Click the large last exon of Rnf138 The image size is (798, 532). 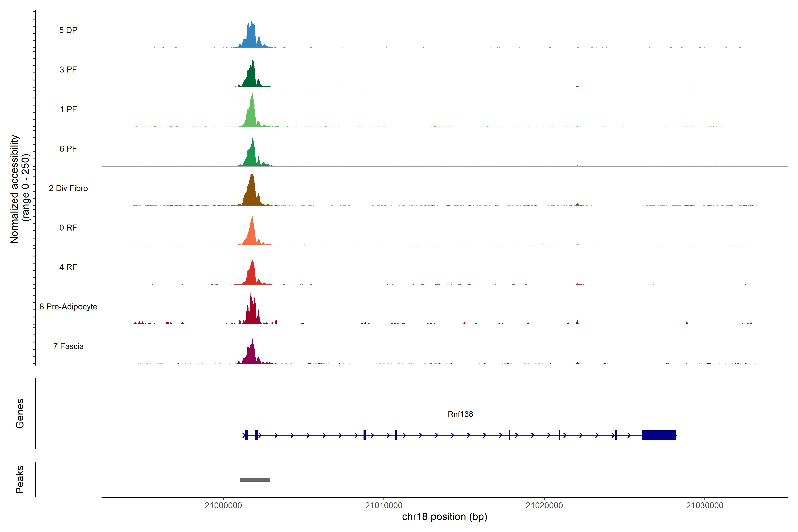coord(659,435)
